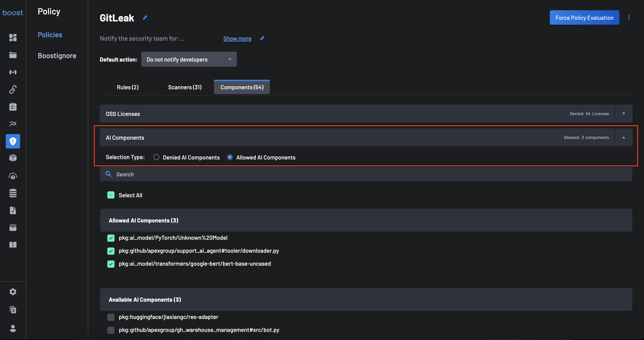Toggle the Select All checkbox

click(x=111, y=195)
